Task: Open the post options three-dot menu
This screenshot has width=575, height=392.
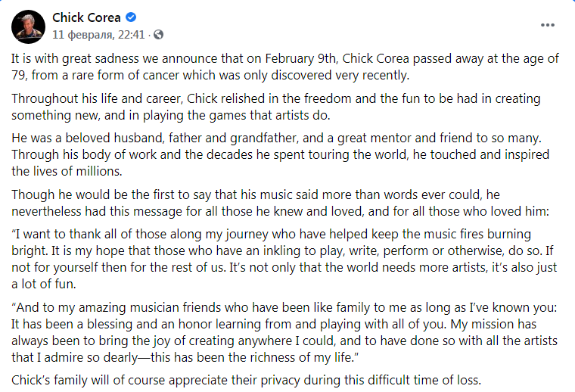Action: click(x=548, y=24)
